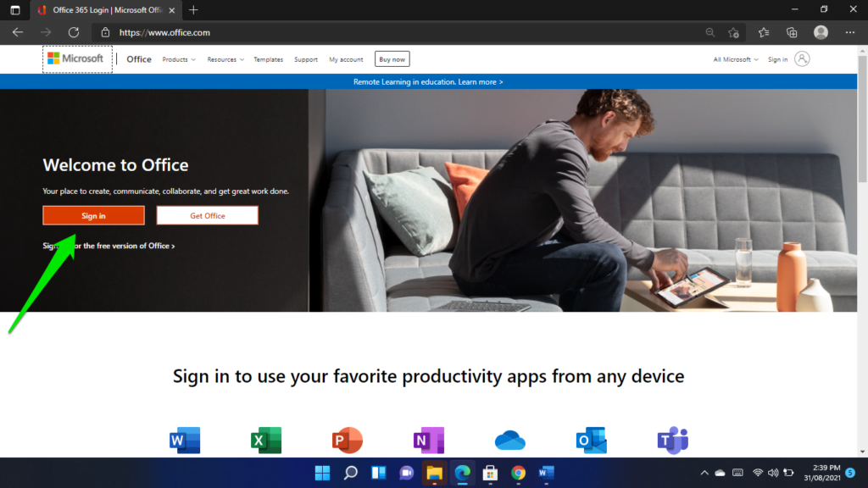Open Excel from the app icons row
Image resolution: width=868 pixels, height=488 pixels.
pos(266,440)
